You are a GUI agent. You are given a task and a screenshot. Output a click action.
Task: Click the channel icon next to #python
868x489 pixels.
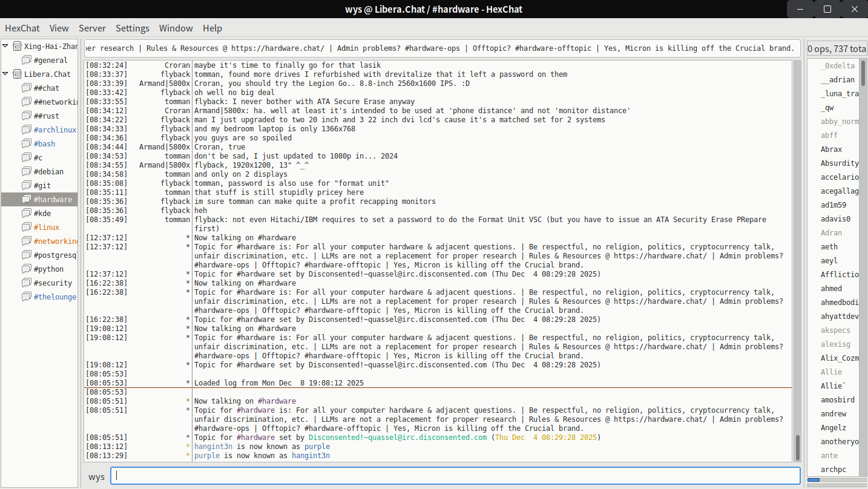coord(26,269)
